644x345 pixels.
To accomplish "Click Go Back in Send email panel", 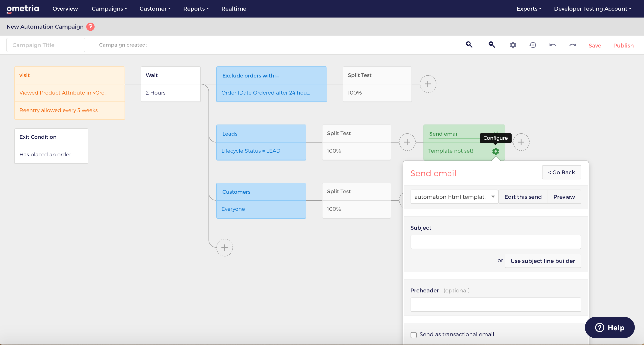I will pos(561,172).
